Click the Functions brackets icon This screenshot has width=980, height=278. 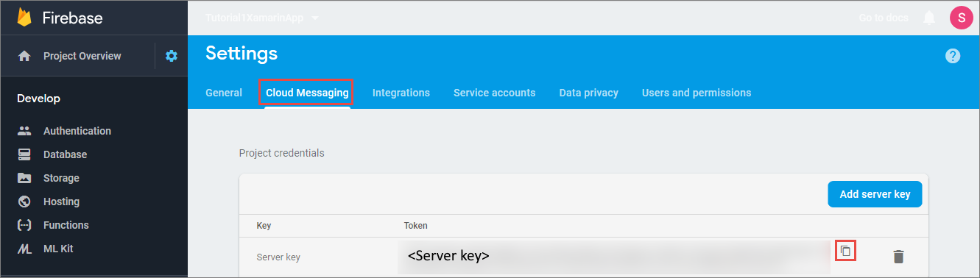(24, 225)
